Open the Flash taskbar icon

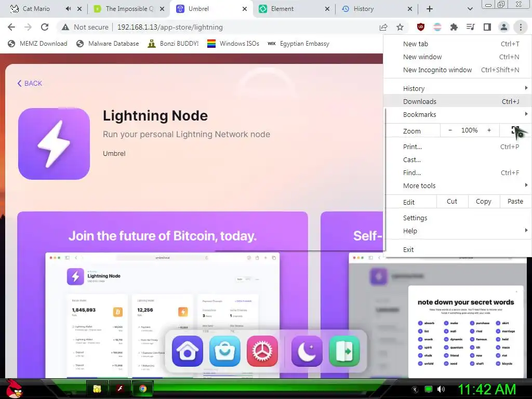point(120,389)
